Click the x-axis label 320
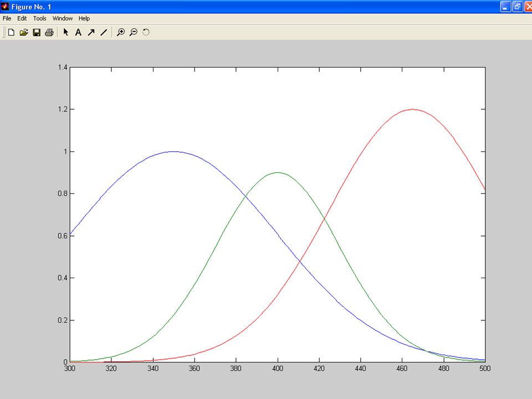The width and height of the screenshot is (532, 399). click(111, 369)
